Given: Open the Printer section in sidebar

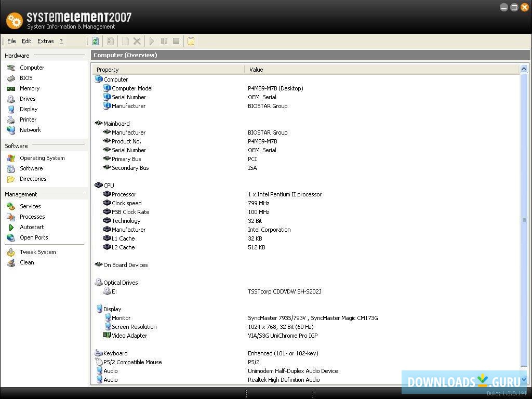Looking at the screenshot, I should (x=28, y=119).
